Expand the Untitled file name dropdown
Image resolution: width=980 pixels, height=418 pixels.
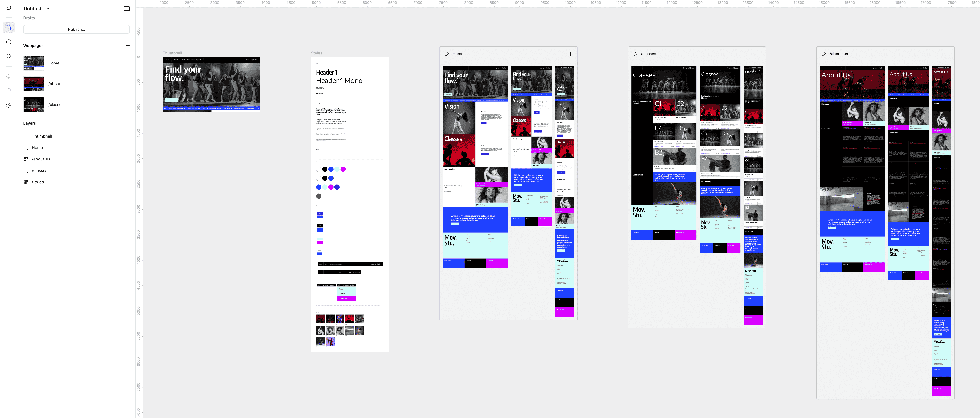[47, 8]
